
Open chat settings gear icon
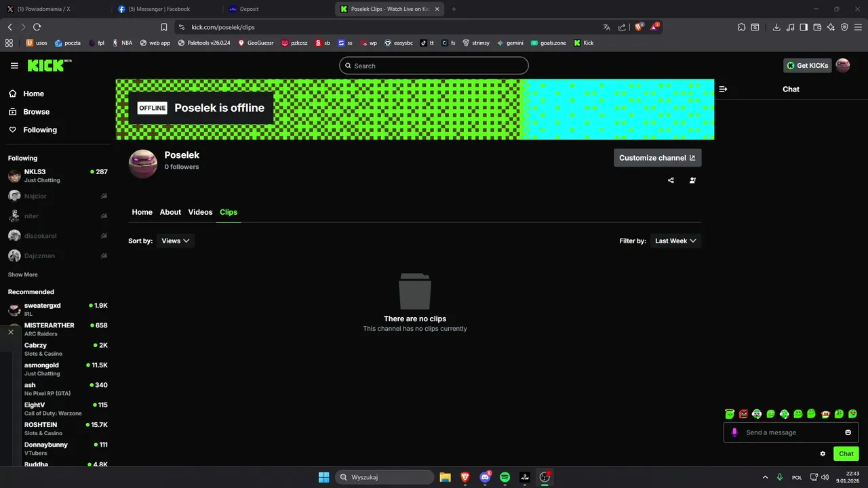click(823, 453)
